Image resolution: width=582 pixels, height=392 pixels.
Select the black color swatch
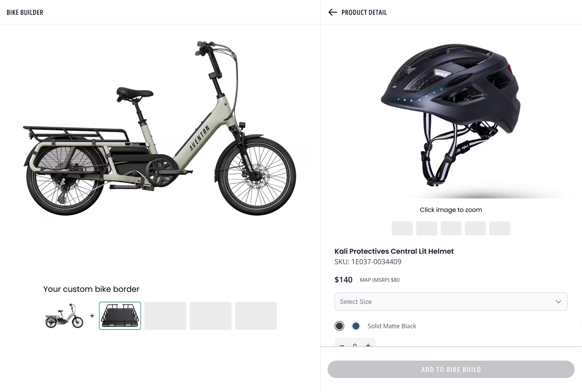(339, 326)
